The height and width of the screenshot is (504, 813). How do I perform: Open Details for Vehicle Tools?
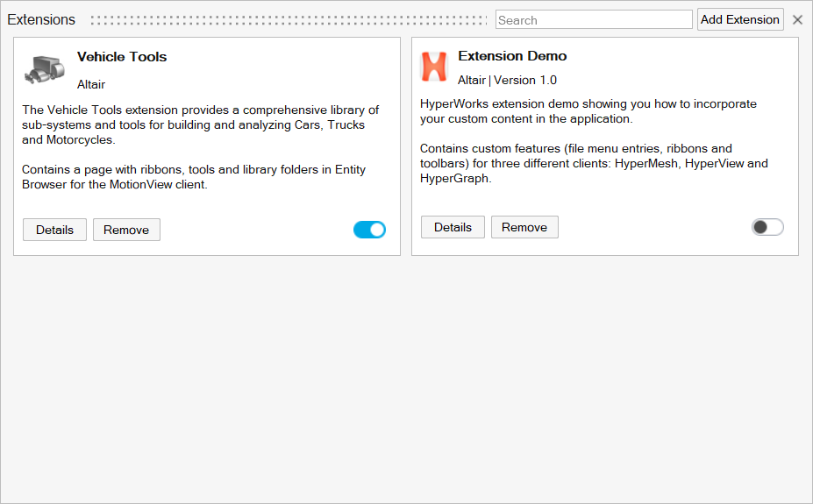[54, 230]
